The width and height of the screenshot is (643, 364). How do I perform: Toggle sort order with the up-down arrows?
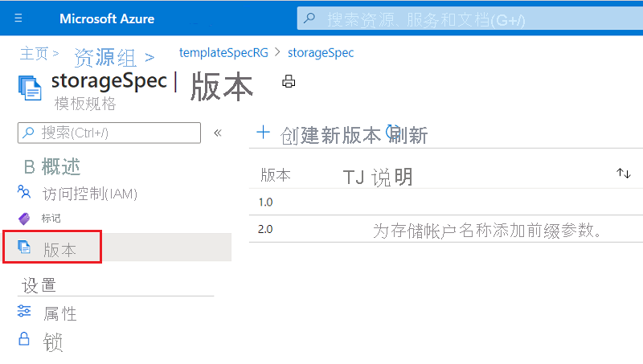click(624, 174)
